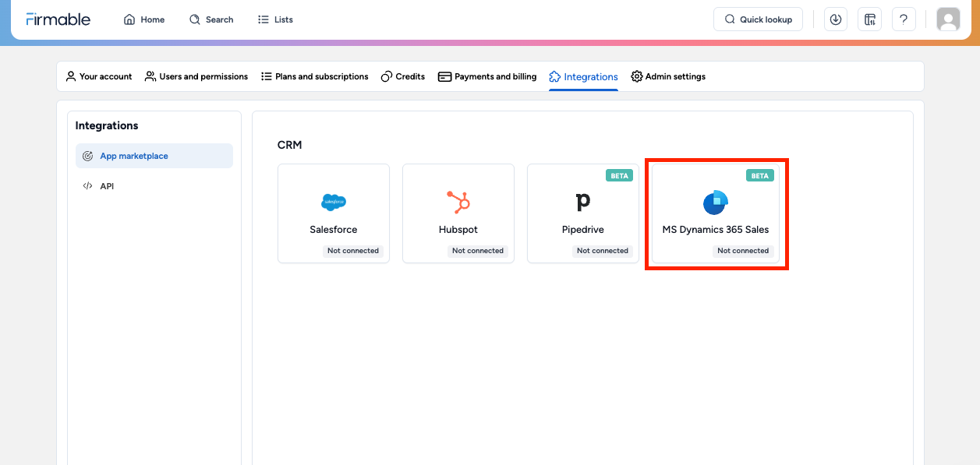Click the CRM section heading
980x465 pixels.
pos(289,145)
